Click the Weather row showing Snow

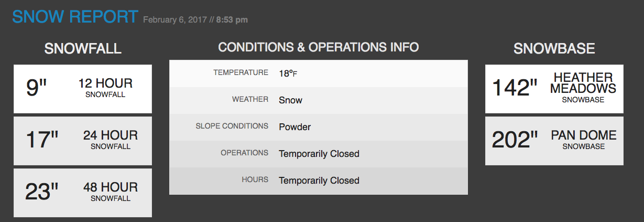coord(319,100)
